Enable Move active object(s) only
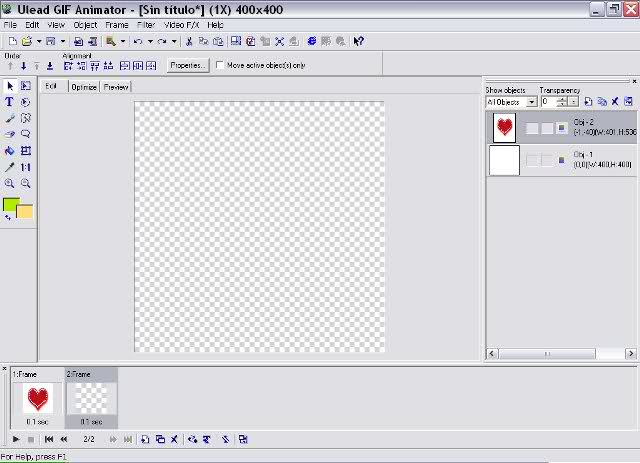Screen dimensions: 640x463 [x=220, y=65]
